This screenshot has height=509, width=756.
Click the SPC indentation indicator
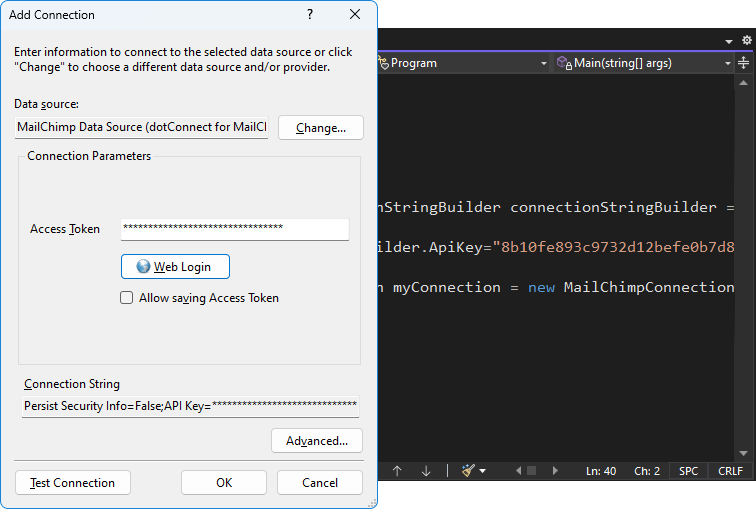688,471
